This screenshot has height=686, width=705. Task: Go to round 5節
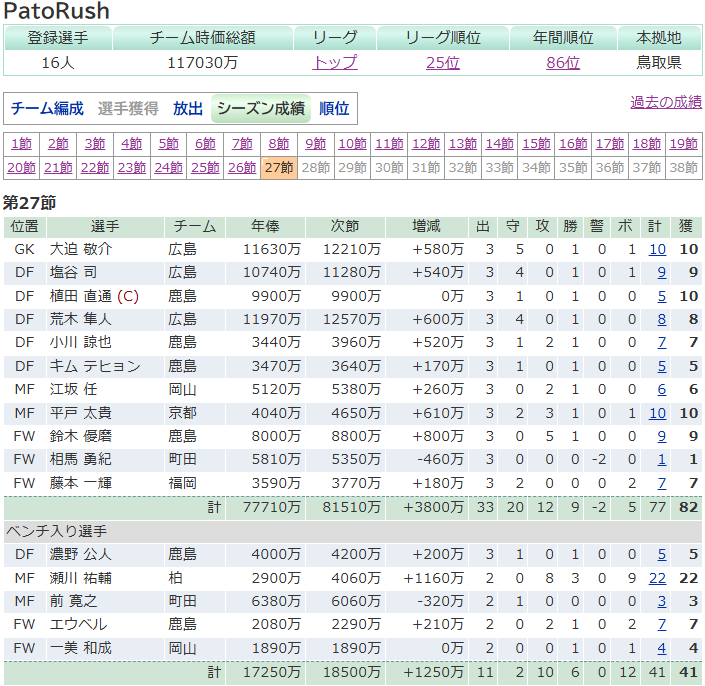pyautogui.click(x=169, y=144)
